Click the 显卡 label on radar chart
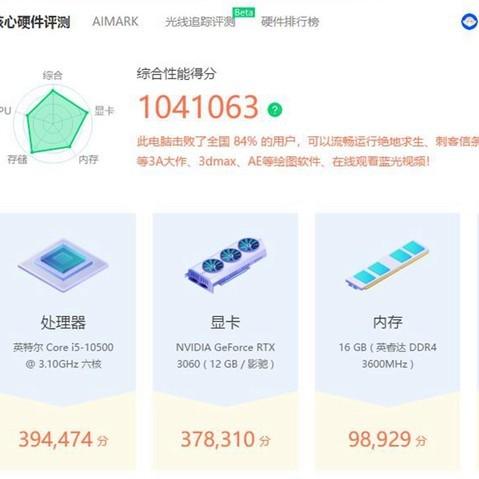 coord(104,111)
